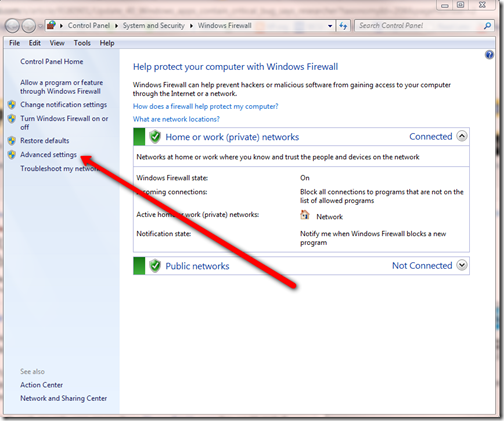Click green shield icon for Home or work networks

[155, 137]
